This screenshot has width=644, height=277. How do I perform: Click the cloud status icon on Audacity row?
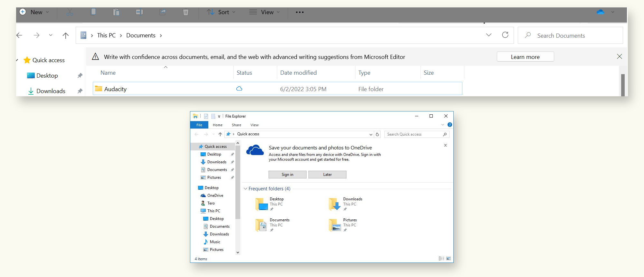pos(239,89)
